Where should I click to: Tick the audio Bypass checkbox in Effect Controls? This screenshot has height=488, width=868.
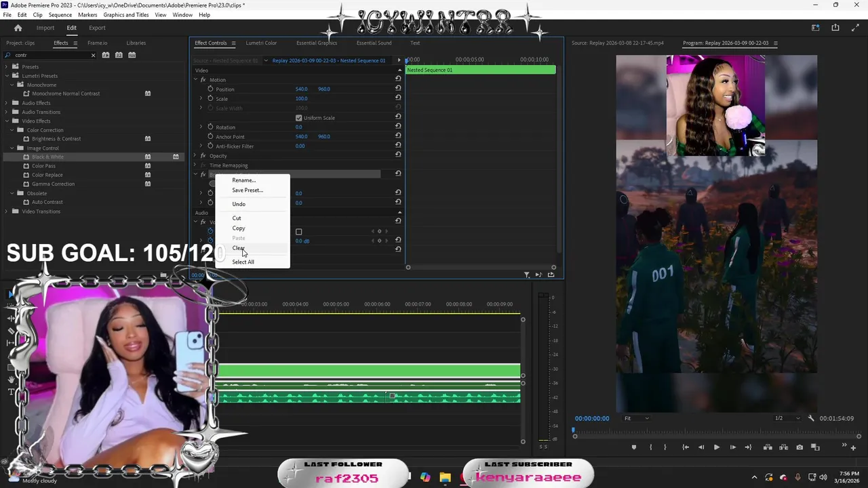pos(298,232)
